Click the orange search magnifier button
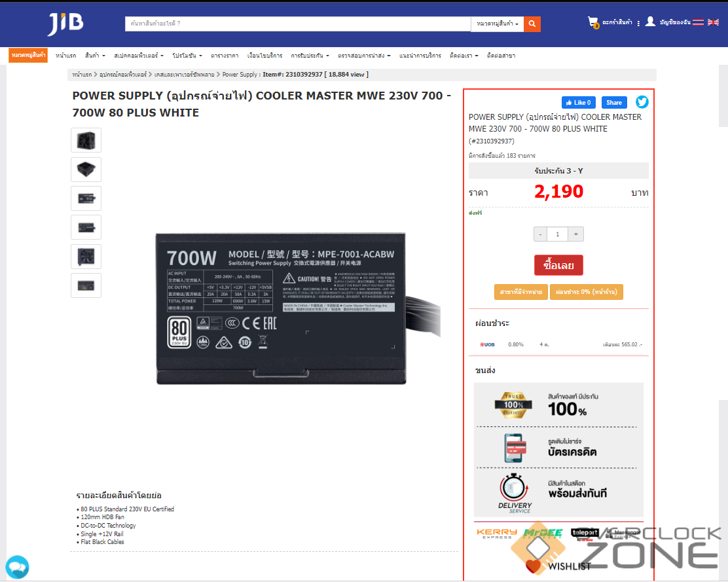The height and width of the screenshot is (582, 728). (532, 24)
